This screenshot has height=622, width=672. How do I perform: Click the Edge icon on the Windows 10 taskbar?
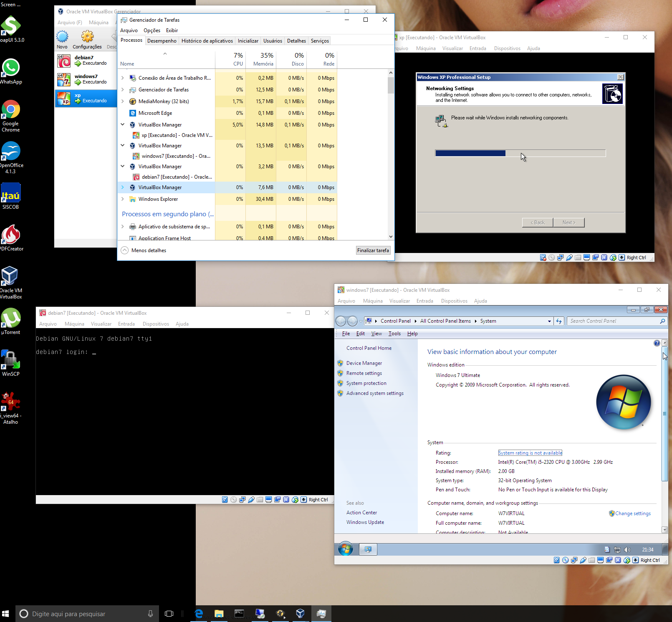pyautogui.click(x=199, y=613)
